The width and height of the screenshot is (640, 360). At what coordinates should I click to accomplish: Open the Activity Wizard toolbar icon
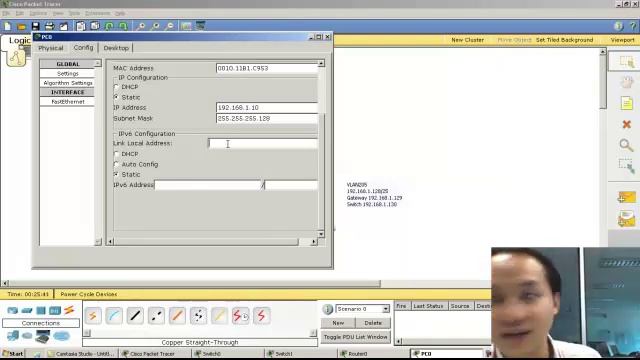64,27
